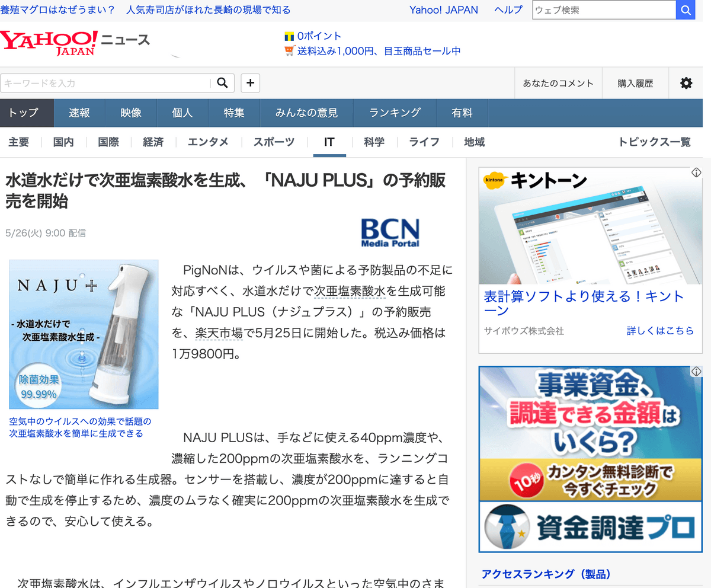Click the kintone cloud logo in ad

tap(496, 181)
